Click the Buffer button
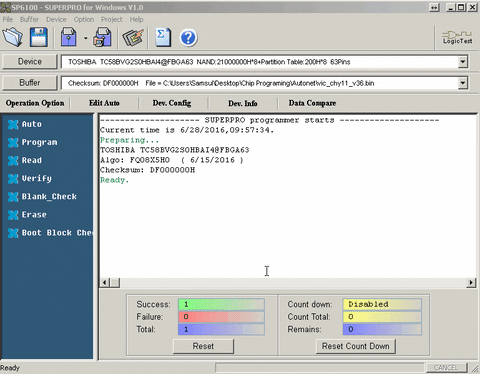 (x=30, y=83)
